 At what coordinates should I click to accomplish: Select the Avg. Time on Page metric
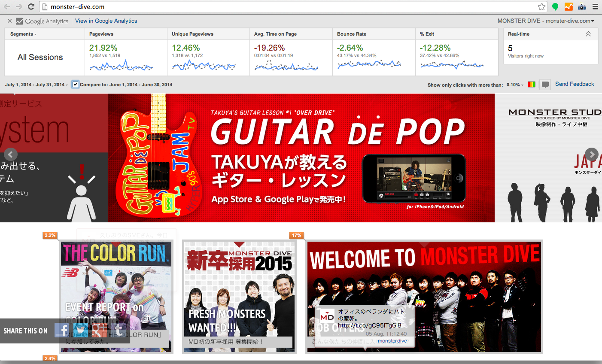click(291, 34)
